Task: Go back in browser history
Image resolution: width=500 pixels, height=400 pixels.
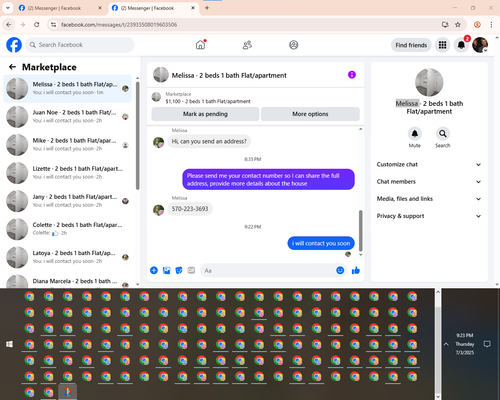Action: [x=9, y=25]
